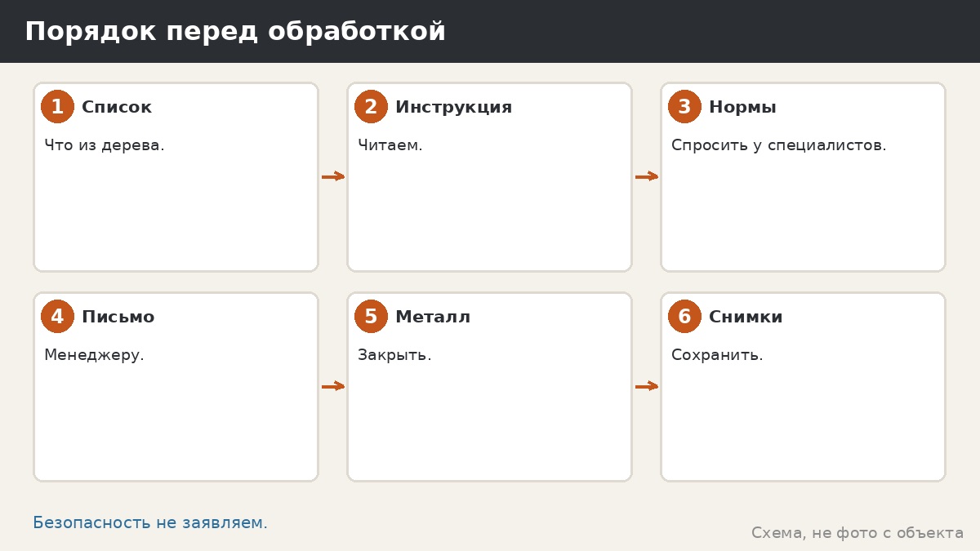Screen dimensions: 980x551
Task: Click the card heading "Металл"
Action: (433, 317)
